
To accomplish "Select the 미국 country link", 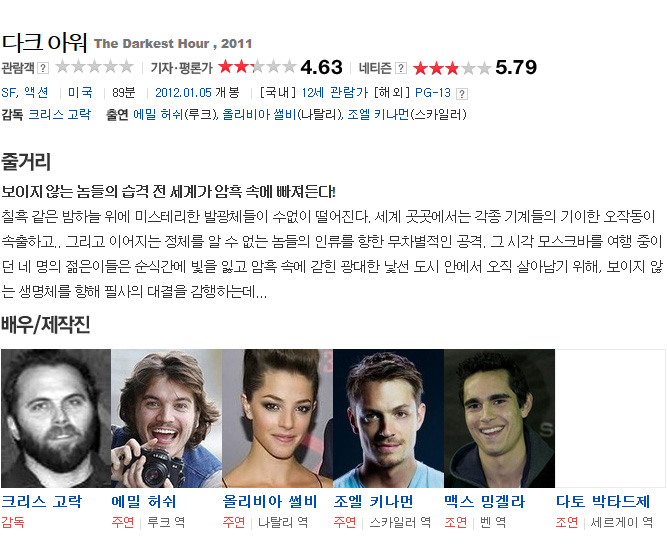I will pos(80,92).
